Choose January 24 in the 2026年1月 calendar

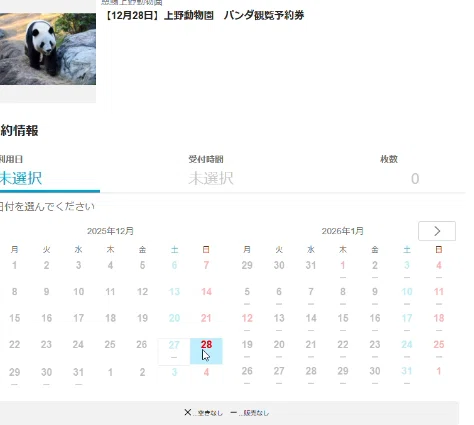coord(407,347)
